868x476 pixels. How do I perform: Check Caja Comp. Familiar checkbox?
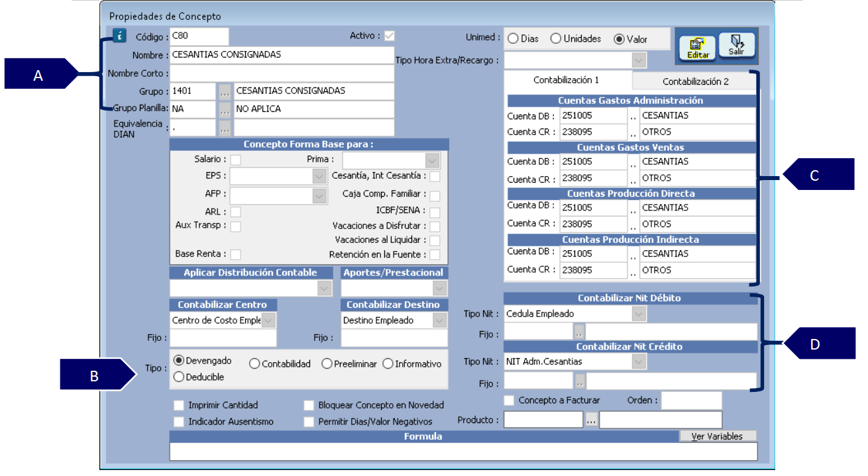(x=435, y=196)
